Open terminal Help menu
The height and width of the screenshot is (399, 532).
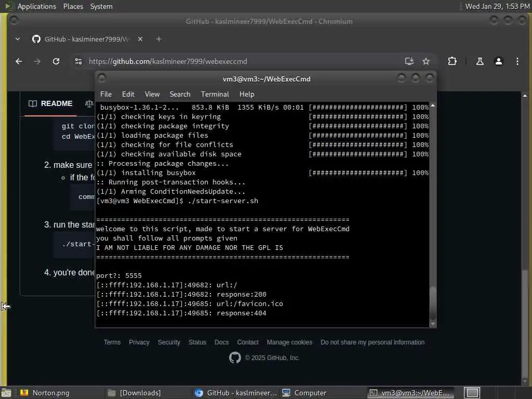coord(247,95)
